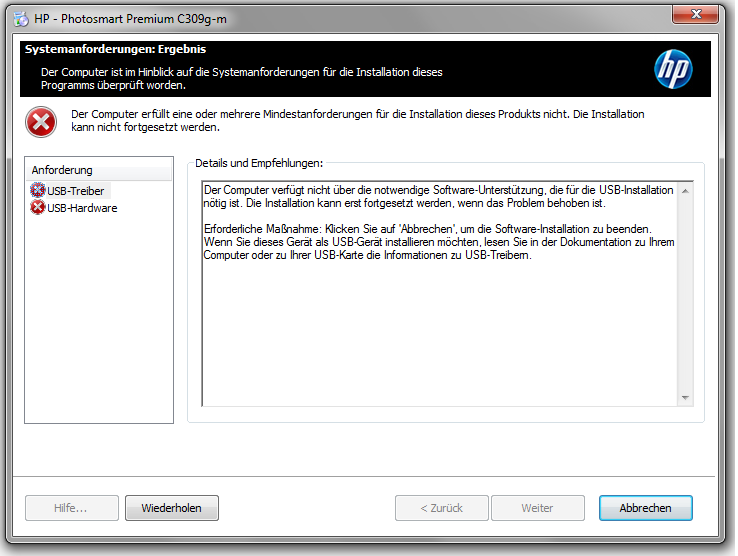Click the Hilfe… button

click(x=72, y=508)
